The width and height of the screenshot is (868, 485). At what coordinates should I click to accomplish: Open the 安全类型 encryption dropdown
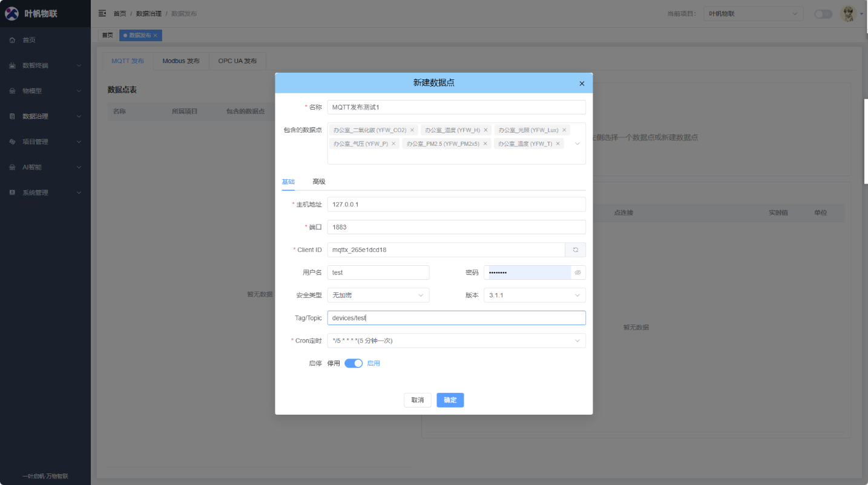coord(378,295)
